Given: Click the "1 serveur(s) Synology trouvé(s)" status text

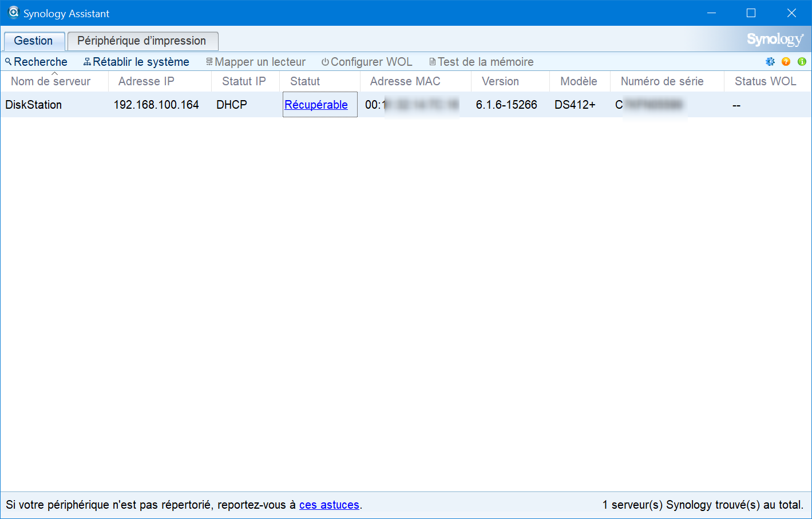Looking at the screenshot, I should pyautogui.click(x=703, y=505).
